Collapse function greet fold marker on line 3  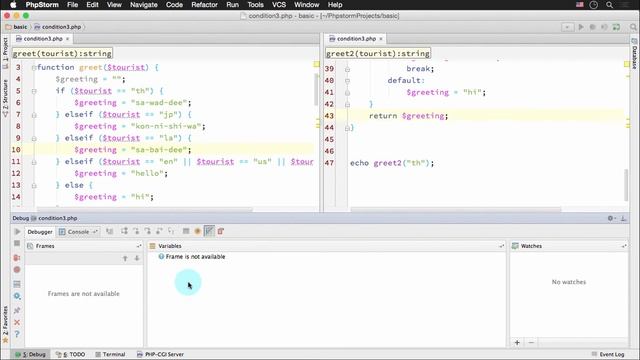tap(34, 68)
